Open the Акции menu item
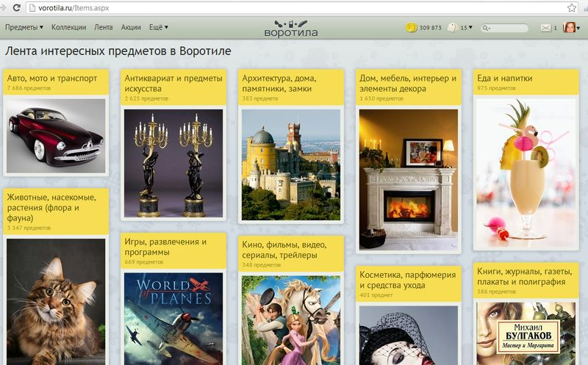Screen dimensions: 588x365 pyautogui.click(x=131, y=27)
